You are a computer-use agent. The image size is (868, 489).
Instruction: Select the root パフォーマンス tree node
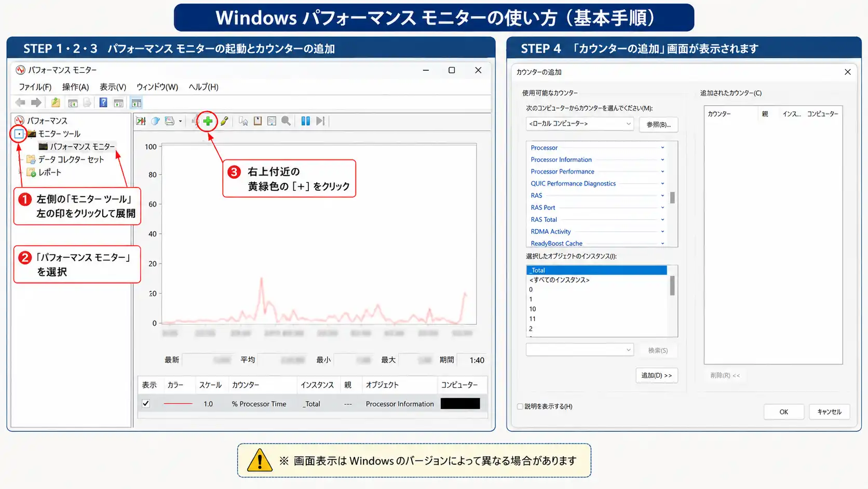(x=47, y=121)
